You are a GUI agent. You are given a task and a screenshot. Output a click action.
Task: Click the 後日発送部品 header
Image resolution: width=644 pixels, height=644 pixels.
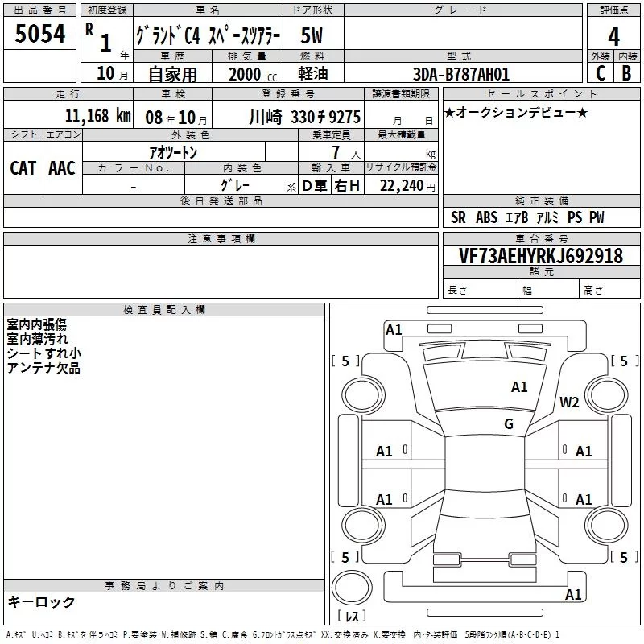pos(221,200)
